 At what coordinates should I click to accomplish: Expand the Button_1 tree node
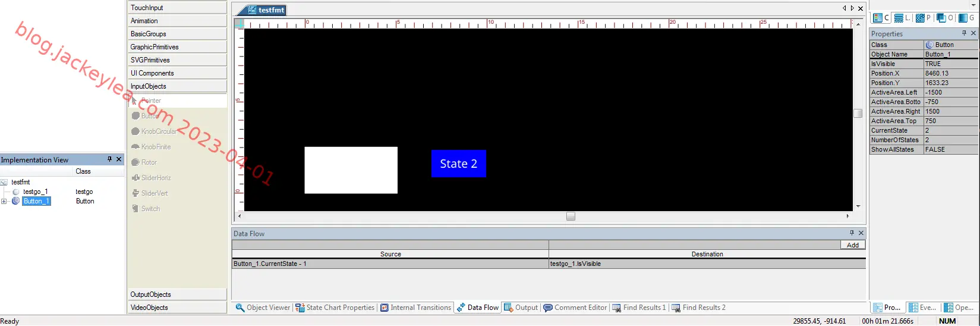pos(4,201)
